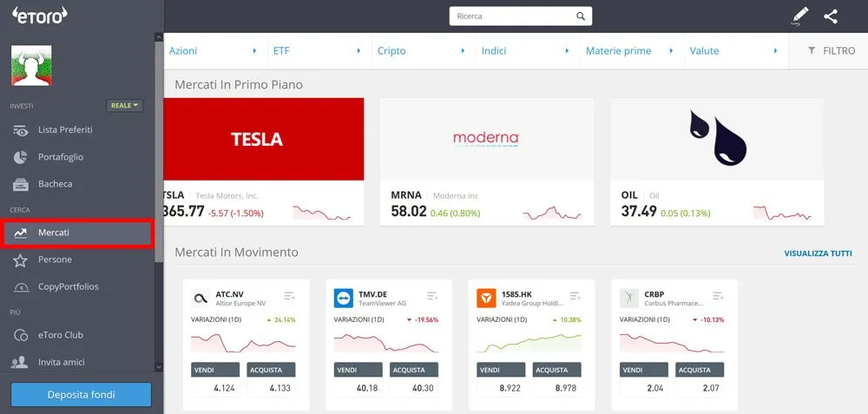
Task: Click VENDI 8.922 for 1585.HK
Action: point(501,379)
